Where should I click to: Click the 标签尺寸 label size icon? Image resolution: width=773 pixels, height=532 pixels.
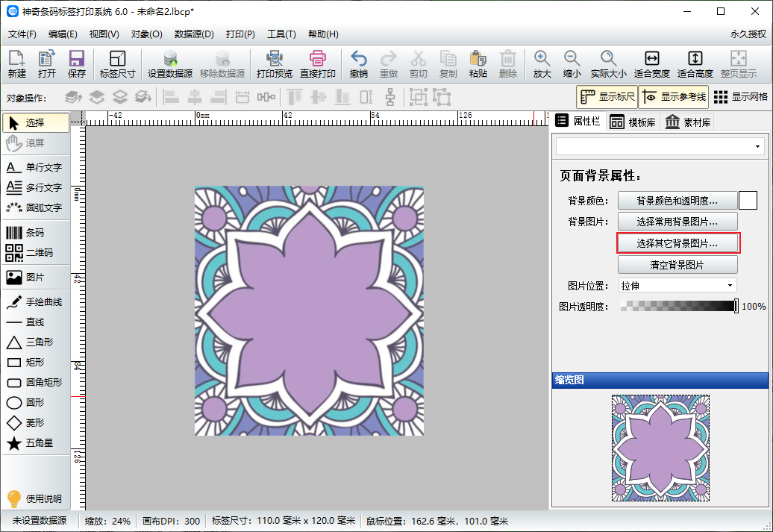[x=117, y=64]
